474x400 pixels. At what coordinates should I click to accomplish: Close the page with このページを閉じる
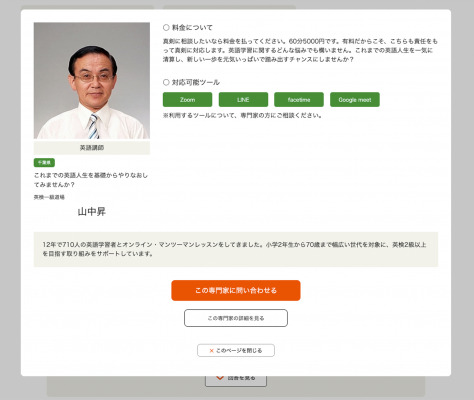pos(236,350)
